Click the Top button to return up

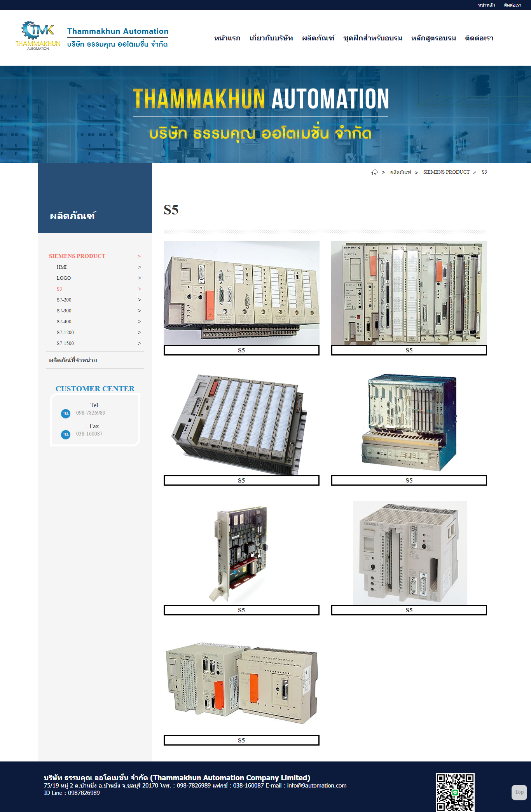tap(519, 792)
